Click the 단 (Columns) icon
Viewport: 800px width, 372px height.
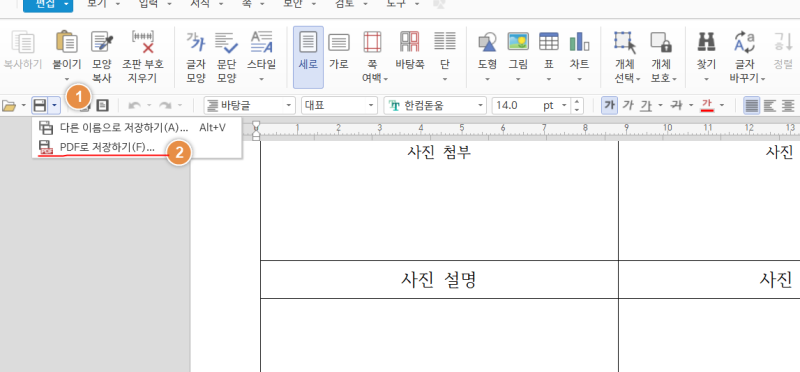[445, 42]
